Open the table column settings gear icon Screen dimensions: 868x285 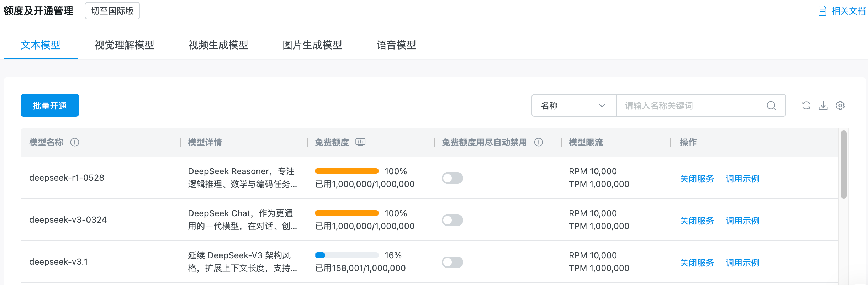(840, 105)
